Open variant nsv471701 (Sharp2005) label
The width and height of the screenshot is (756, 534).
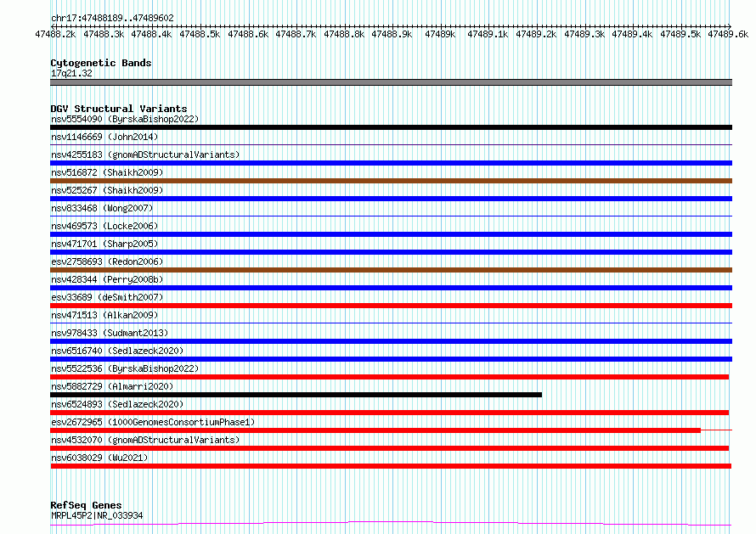104,244
